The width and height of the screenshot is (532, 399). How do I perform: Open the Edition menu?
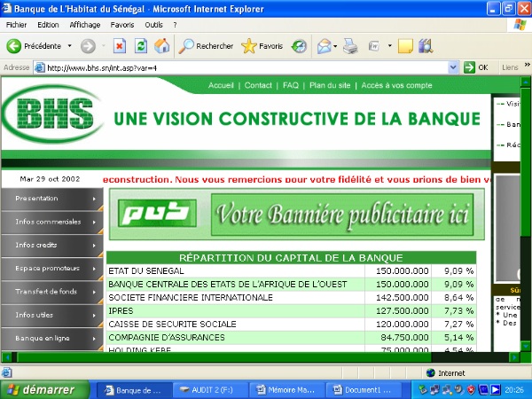(48, 25)
